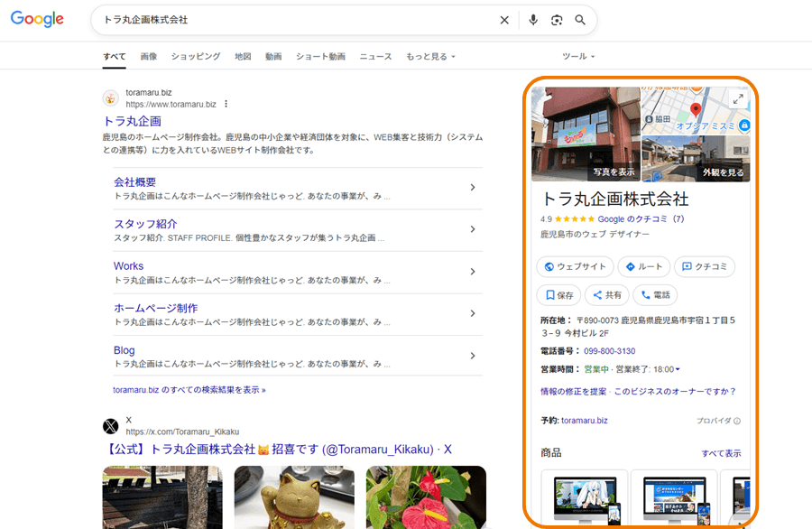812x529 pixels.
Task: Expand the ホームページ制作 row chevron
Action: coord(472,313)
